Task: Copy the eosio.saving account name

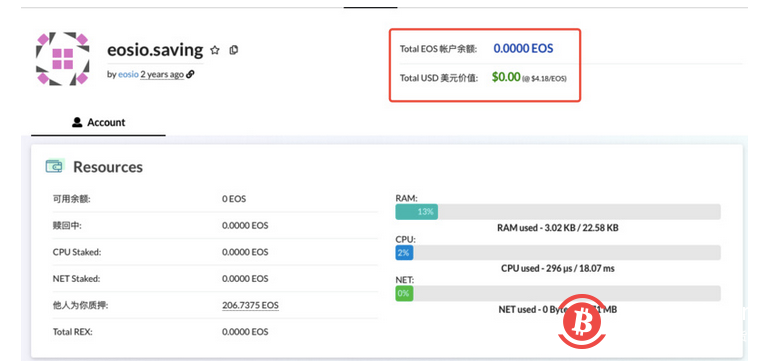Action: click(x=234, y=50)
